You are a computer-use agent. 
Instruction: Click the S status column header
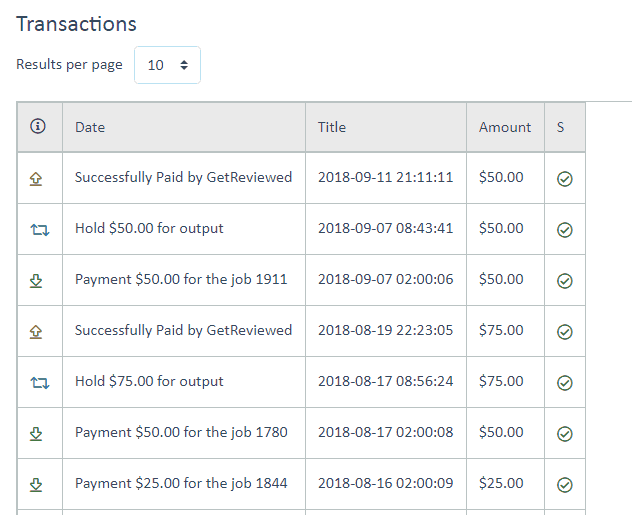(x=561, y=127)
